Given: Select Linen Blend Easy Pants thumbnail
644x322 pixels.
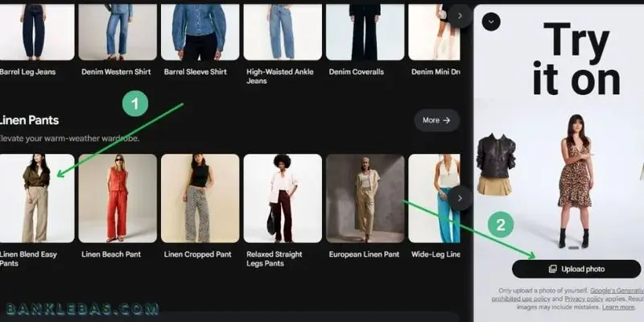Looking at the screenshot, I should 36,198.
